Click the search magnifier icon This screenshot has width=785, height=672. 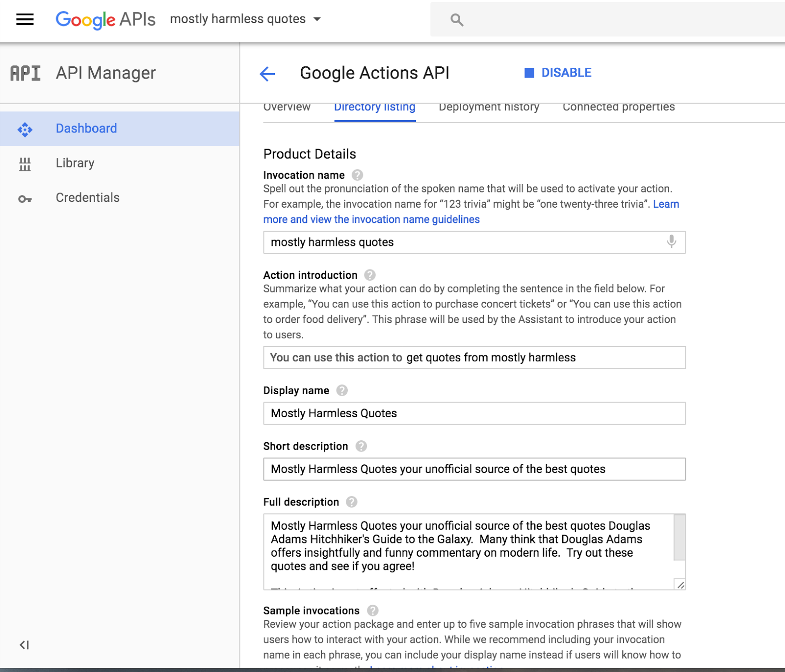(x=457, y=20)
